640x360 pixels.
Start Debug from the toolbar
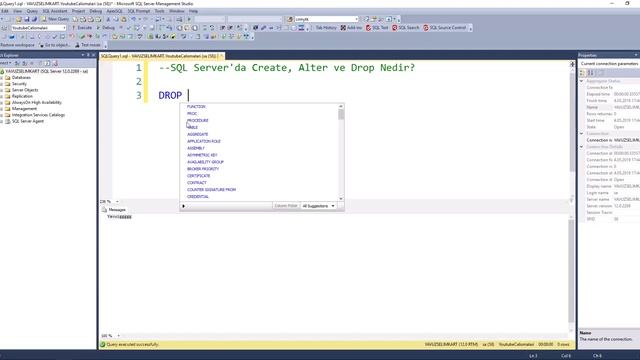[106, 28]
